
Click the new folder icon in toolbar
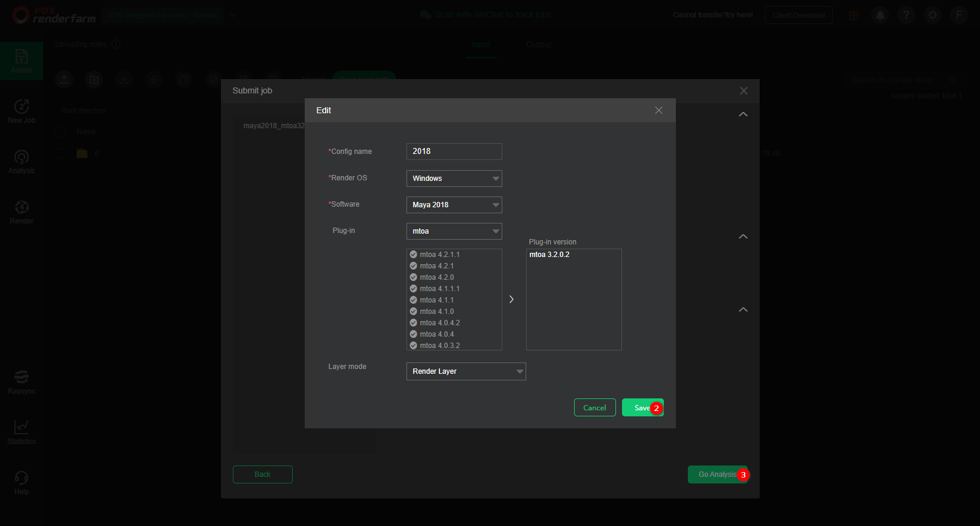point(94,80)
